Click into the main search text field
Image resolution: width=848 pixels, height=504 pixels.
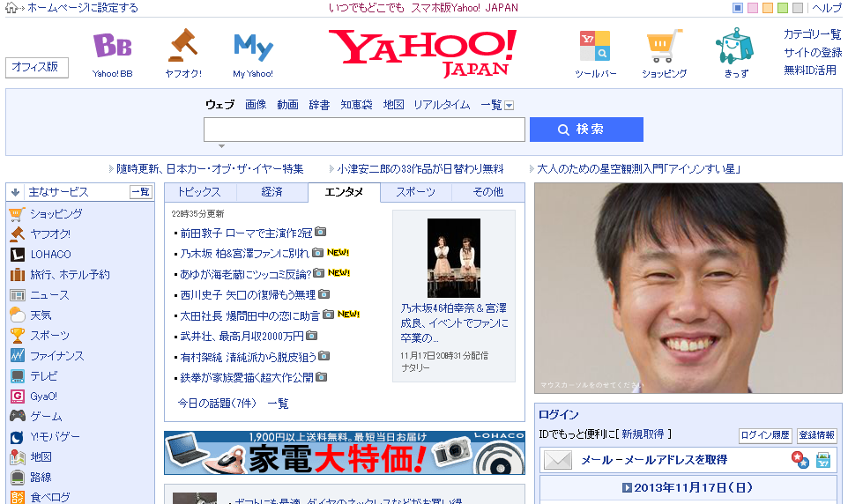tap(365, 130)
